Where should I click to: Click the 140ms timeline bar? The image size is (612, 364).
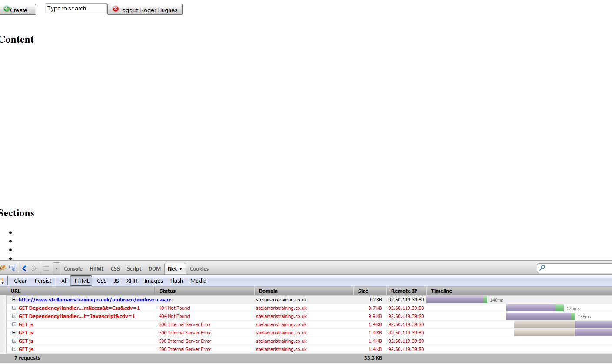[x=457, y=300]
